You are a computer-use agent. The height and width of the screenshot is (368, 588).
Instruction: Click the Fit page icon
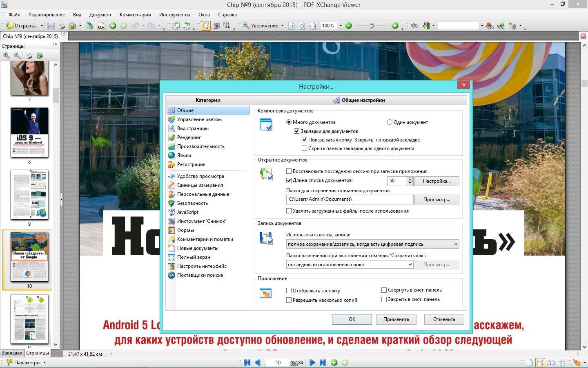(x=302, y=26)
